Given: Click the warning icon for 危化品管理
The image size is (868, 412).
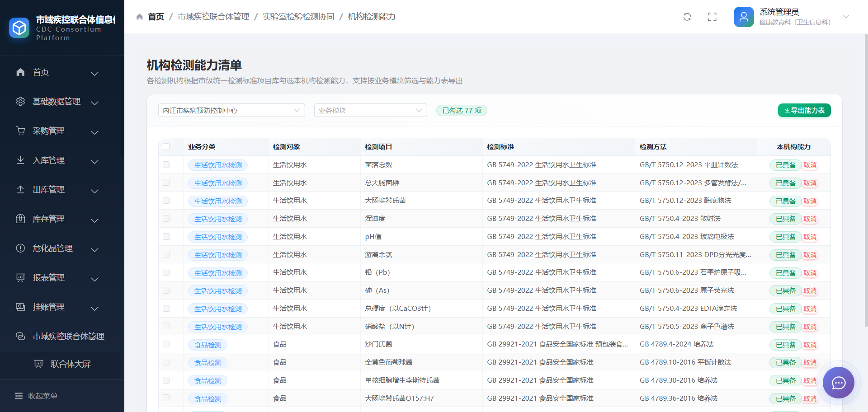Looking at the screenshot, I should (20, 248).
